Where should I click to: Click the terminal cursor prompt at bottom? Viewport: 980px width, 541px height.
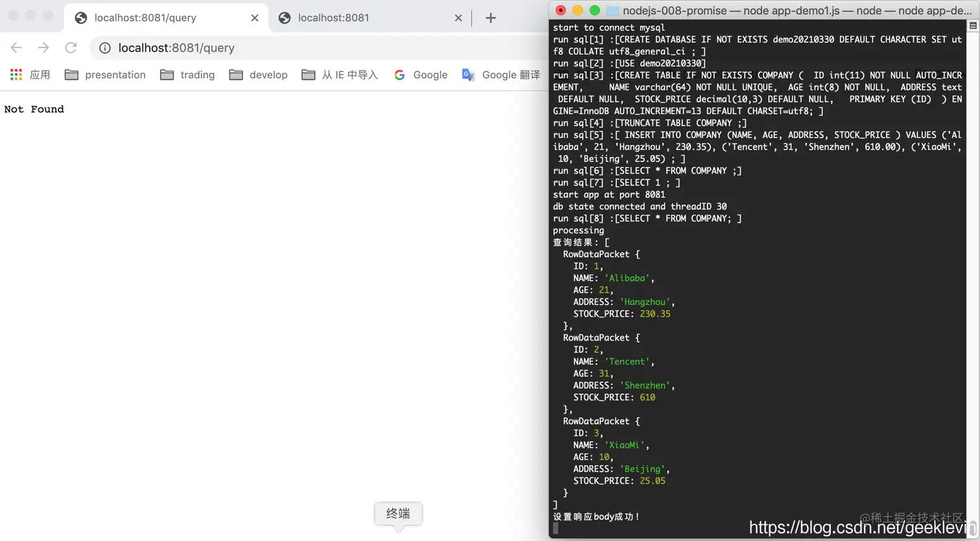(x=555, y=529)
